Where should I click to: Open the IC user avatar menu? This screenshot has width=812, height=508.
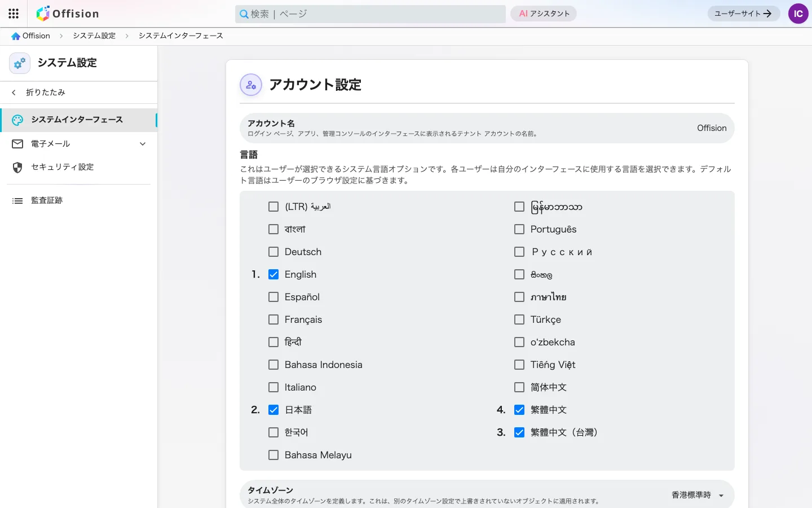(x=798, y=14)
